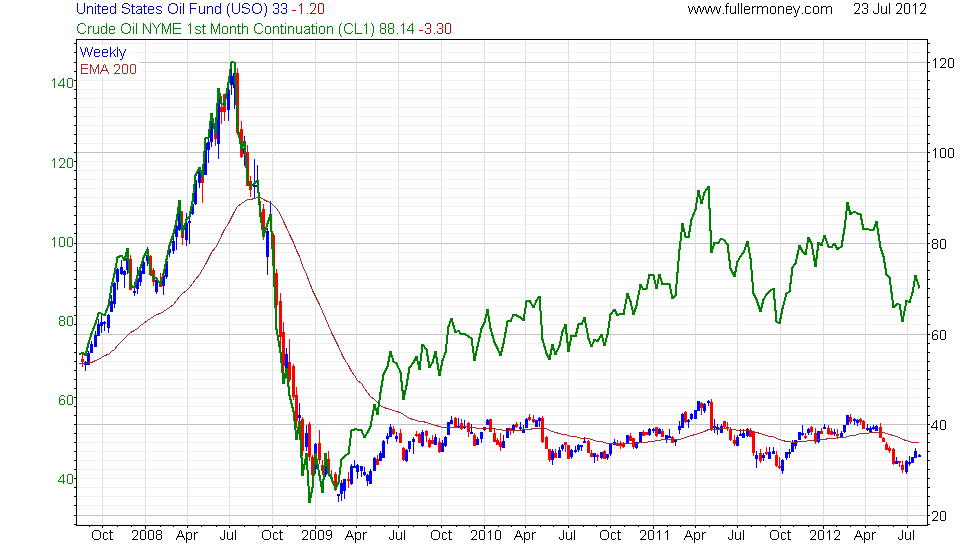
Task: Open the www.fullermoney.com link text
Action: pyautogui.click(x=760, y=9)
